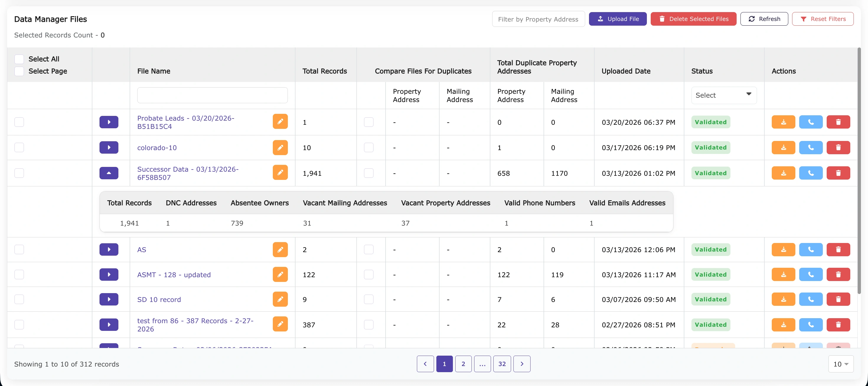
Task: Download the SD 10 record file
Action: (783, 299)
